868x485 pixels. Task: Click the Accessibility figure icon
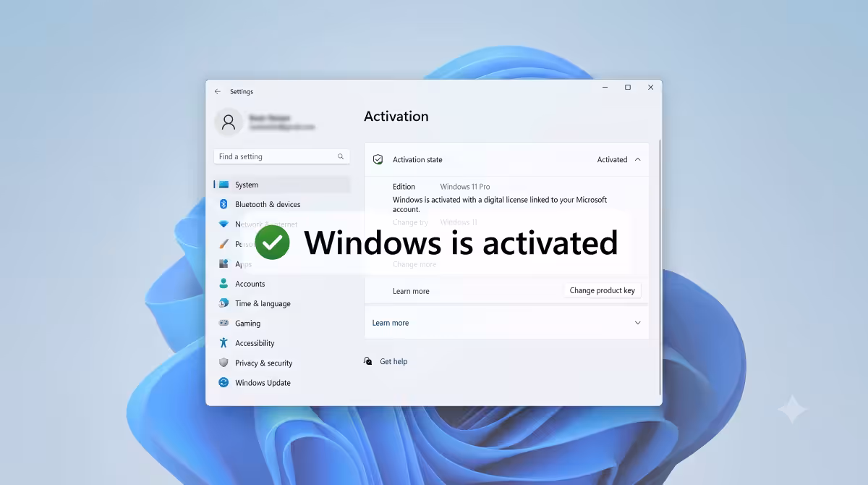point(224,343)
